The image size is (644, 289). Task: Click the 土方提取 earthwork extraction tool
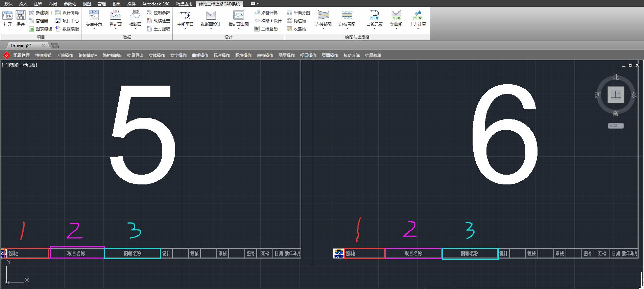(x=159, y=29)
